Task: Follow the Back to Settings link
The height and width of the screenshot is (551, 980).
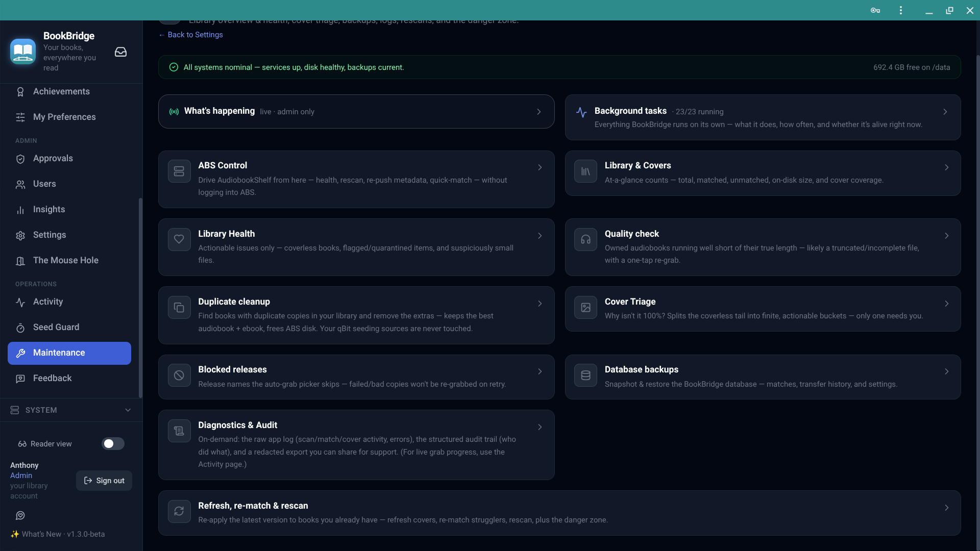Action: coord(191,35)
